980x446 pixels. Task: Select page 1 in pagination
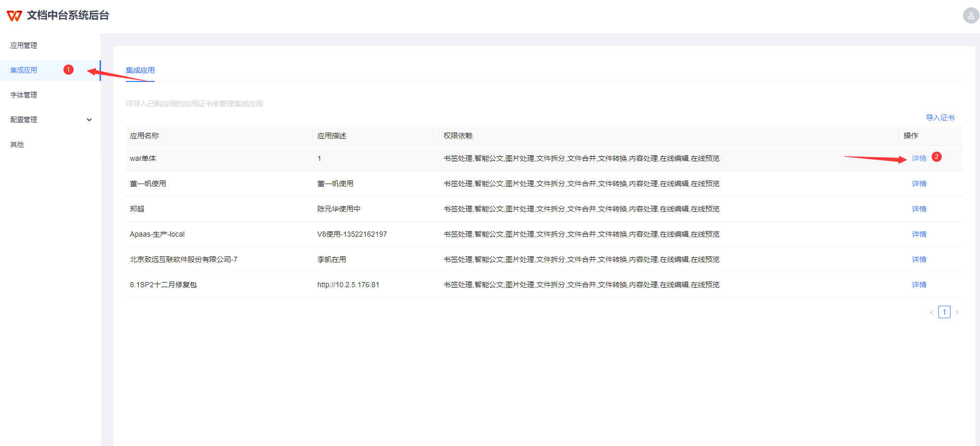tap(944, 312)
